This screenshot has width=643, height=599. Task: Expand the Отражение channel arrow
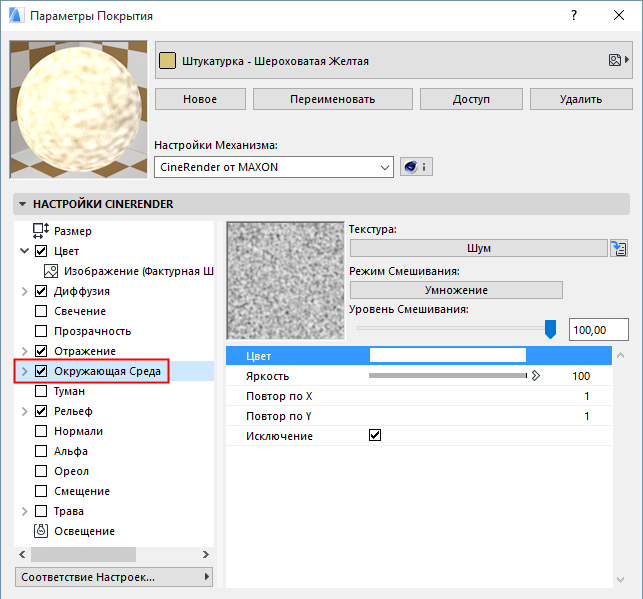click(x=25, y=351)
